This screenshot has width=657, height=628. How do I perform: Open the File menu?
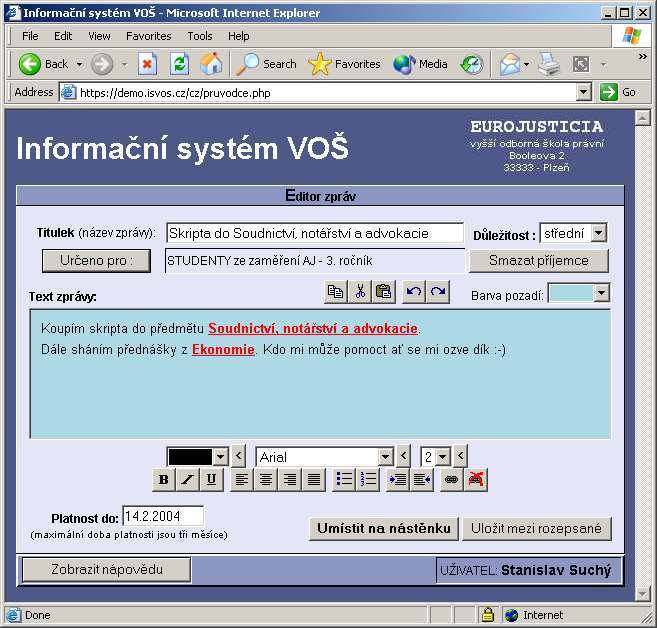(x=30, y=36)
